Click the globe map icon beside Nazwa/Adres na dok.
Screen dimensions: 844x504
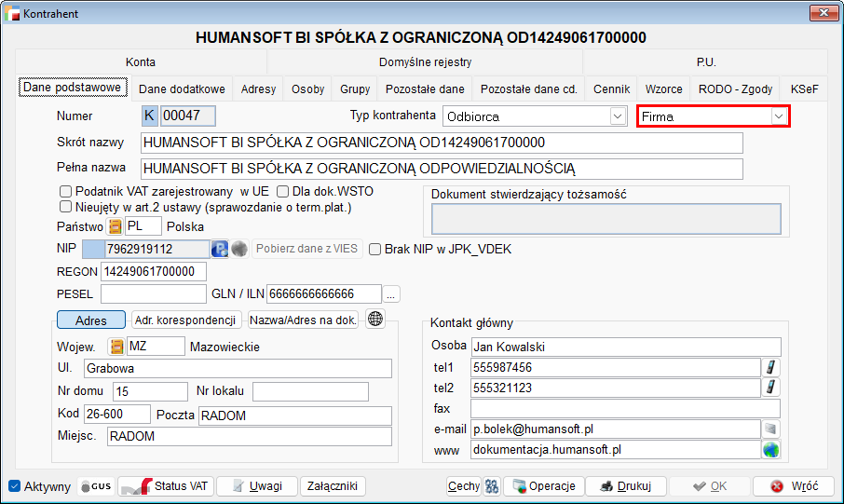click(375, 320)
